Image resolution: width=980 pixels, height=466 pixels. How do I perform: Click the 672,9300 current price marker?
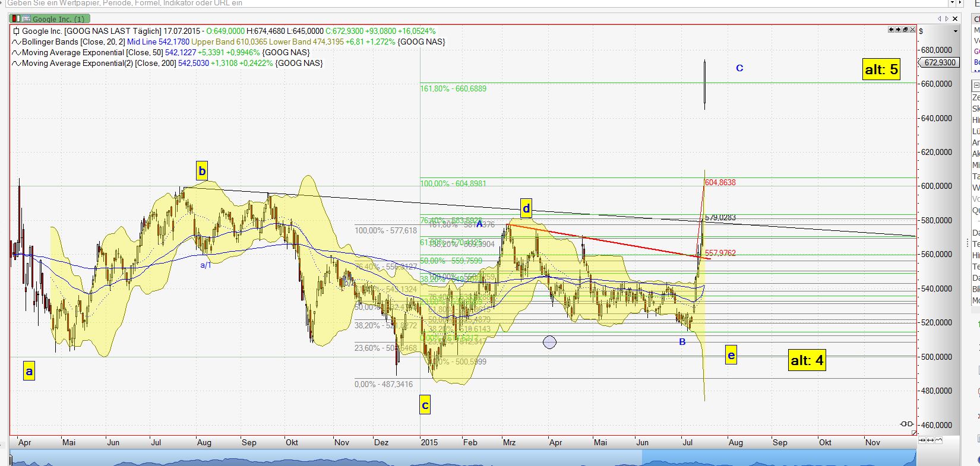click(940, 62)
